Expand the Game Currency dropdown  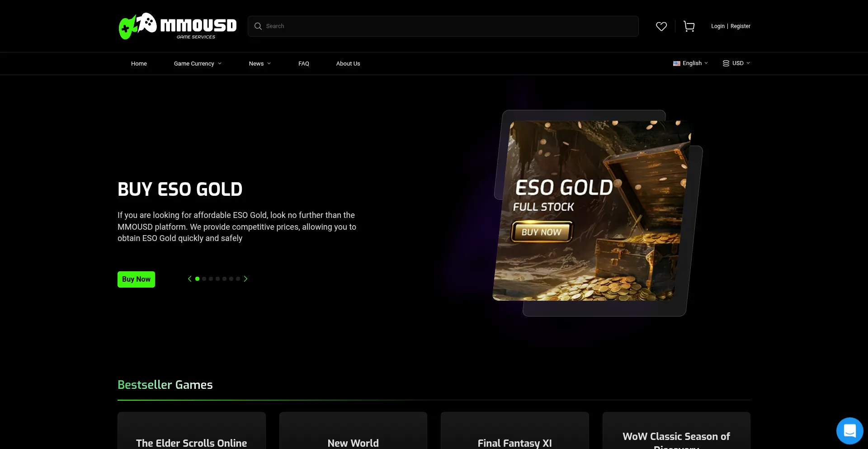coord(198,64)
